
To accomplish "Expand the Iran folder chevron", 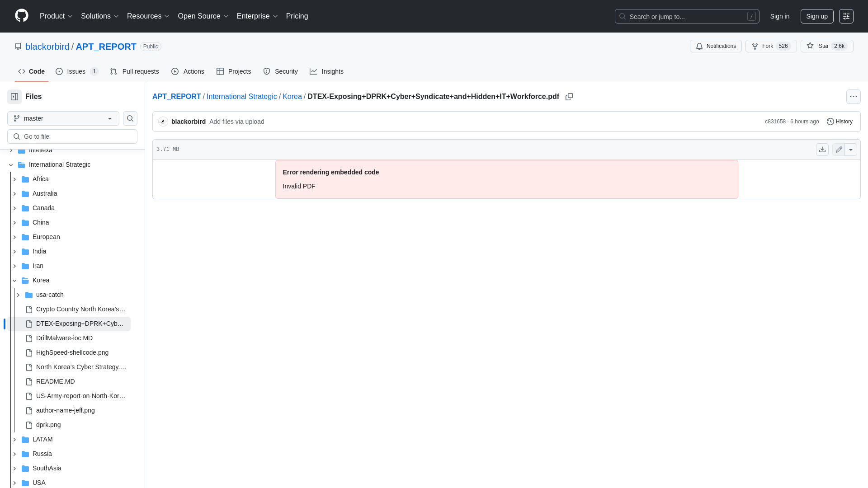I will coord(14,266).
